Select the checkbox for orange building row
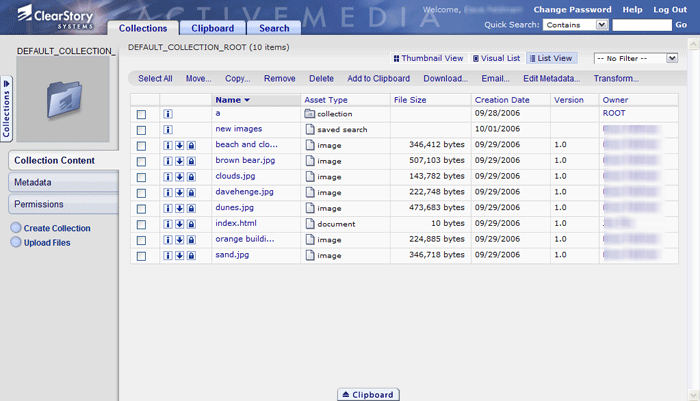700x401 pixels. click(x=141, y=240)
